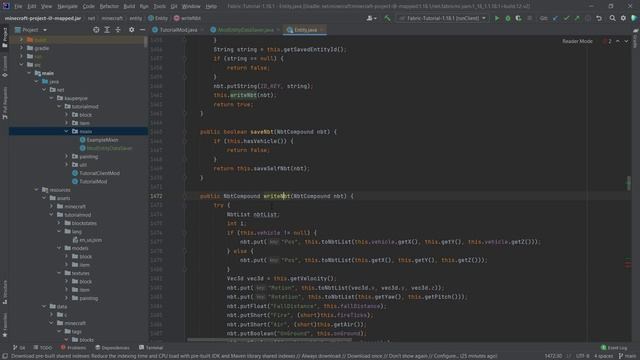640x360 pixels.
Task: Expand the util package
Action: (x=67, y=164)
